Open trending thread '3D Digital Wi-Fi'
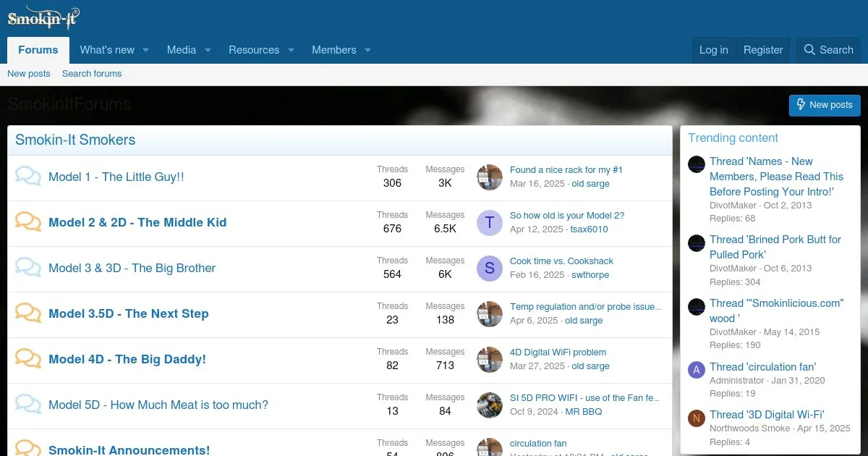This screenshot has height=456, width=868. click(x=767, y=415)
